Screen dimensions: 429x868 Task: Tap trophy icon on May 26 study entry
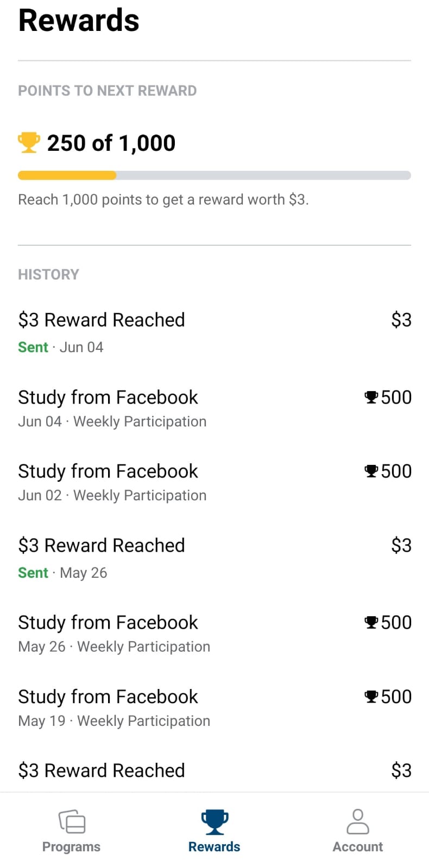point(371,622)
